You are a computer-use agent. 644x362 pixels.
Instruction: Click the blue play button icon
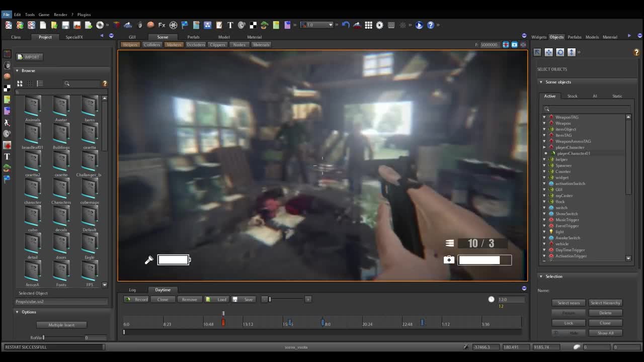(x=419, y=25)
